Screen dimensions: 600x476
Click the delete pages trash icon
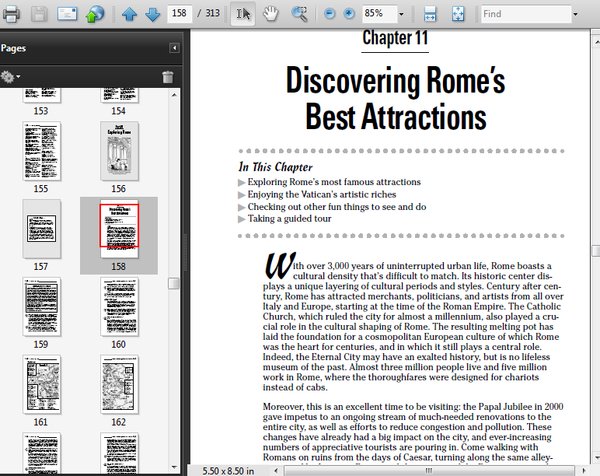point(168,77)
